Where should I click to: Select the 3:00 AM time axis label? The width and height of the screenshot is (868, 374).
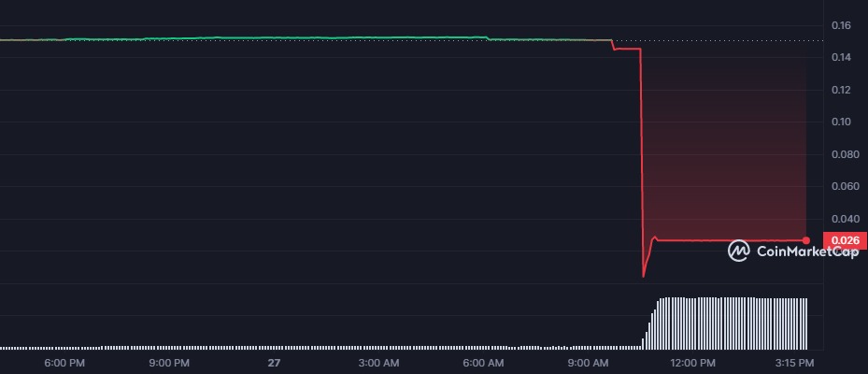(379, 362)
